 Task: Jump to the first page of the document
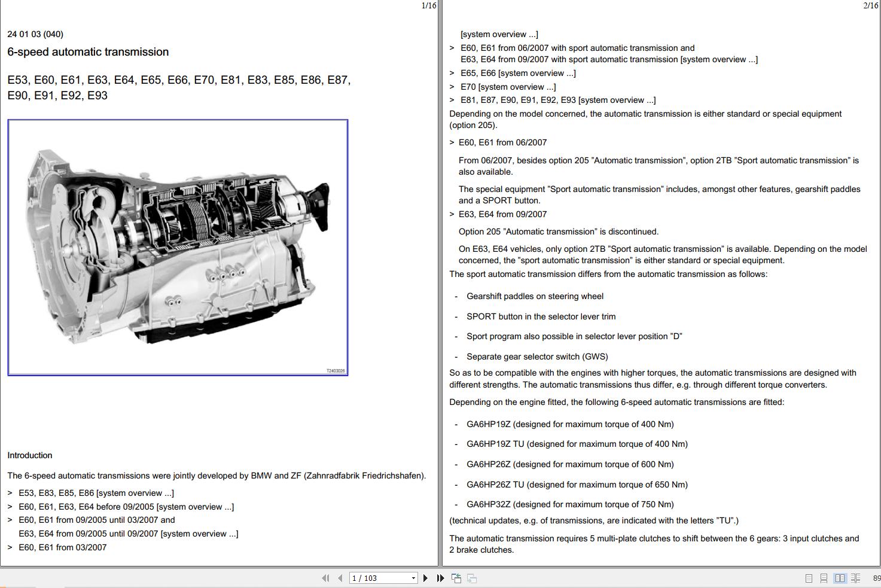point(326,578)
